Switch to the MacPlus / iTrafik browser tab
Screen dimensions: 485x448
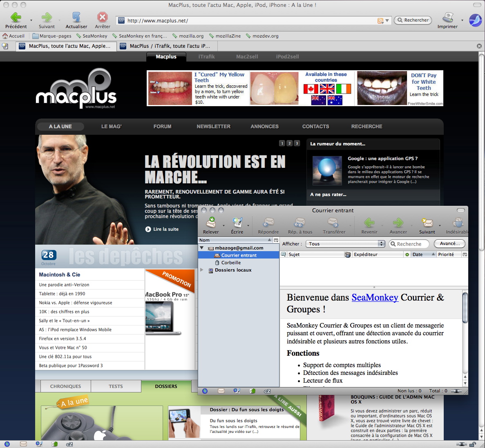[168, 46]
